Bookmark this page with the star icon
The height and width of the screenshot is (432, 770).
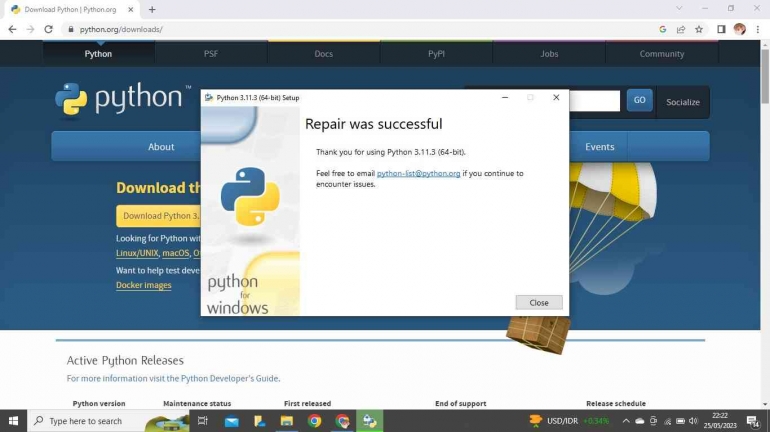tap(699, 29)
